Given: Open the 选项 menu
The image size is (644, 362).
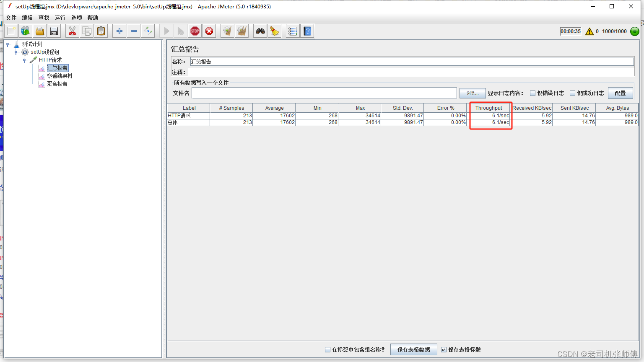Looking at the screenshot, I should [x=77, y=18].
